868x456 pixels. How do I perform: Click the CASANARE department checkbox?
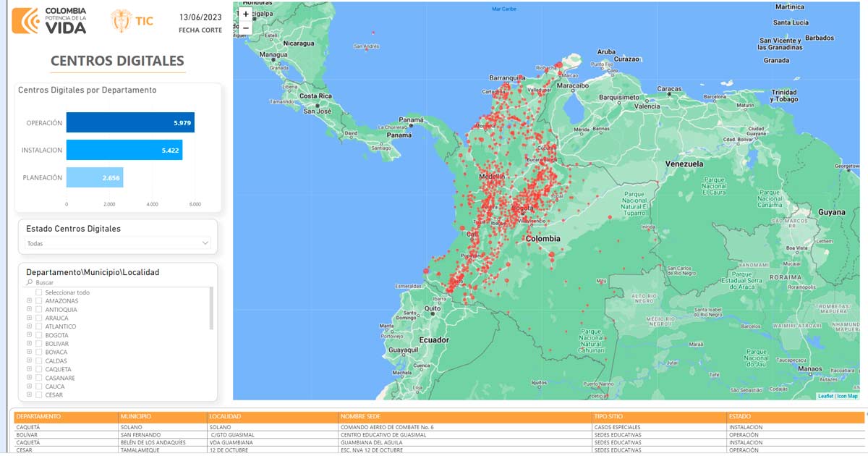[38, 378]
